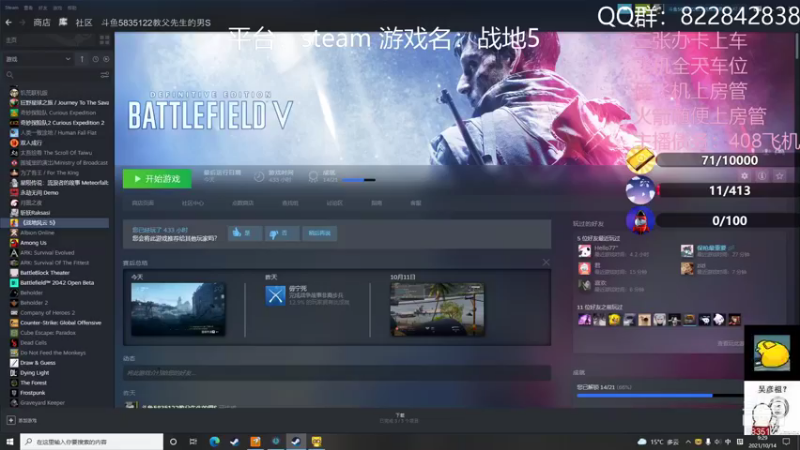Open the 商店 store tab
Image resolution: width=800 pixels, height=450 pixels.
[x=42, y=22]
